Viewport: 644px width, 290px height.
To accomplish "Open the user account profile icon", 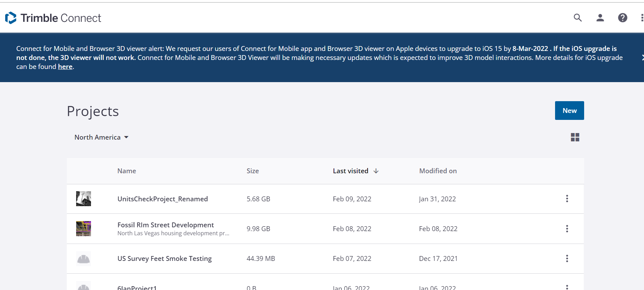I will (x=600, y=18).
